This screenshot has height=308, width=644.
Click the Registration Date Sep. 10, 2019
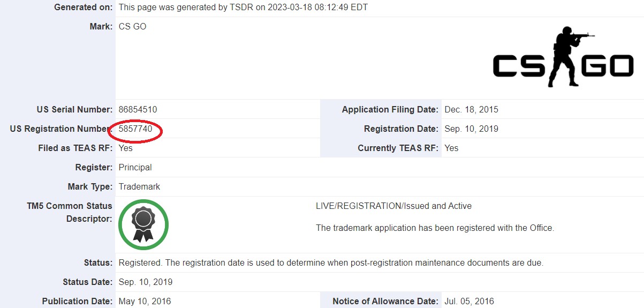471,129
